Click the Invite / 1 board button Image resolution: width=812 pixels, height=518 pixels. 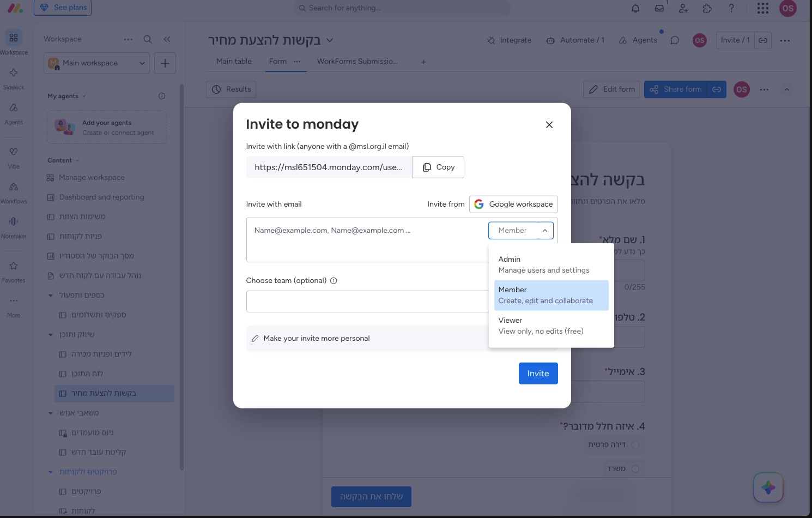pyautogui.click(x=735, y=40)
